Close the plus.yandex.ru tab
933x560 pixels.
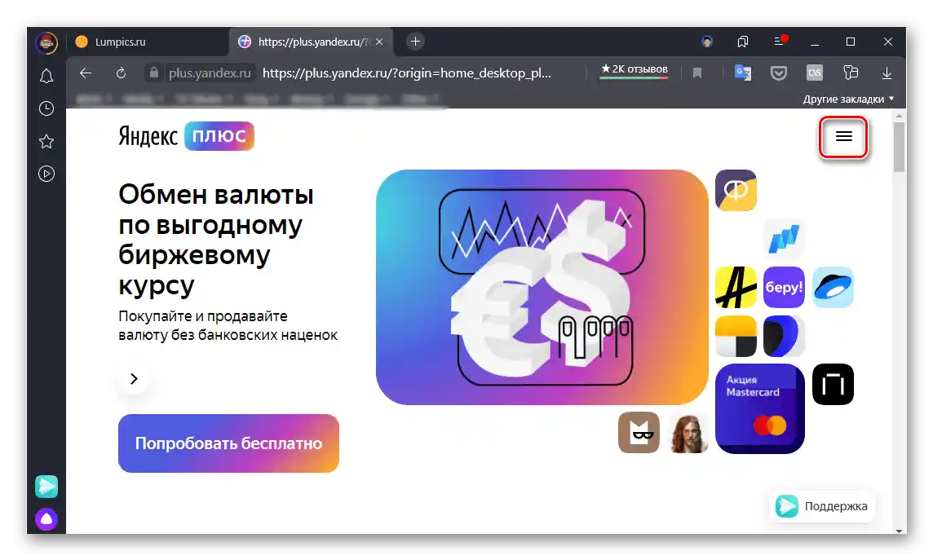tap(379, 42)
